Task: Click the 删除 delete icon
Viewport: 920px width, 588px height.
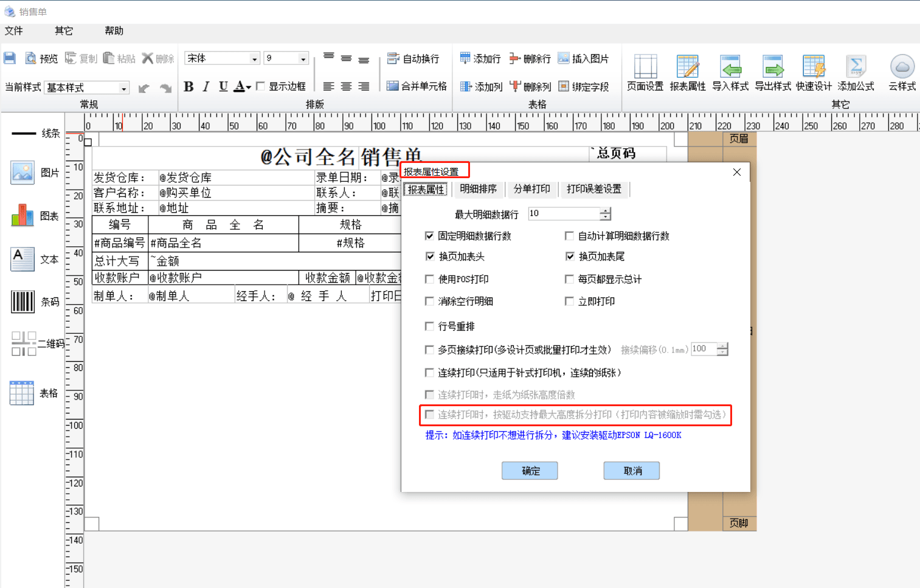Action: [158, 58]
